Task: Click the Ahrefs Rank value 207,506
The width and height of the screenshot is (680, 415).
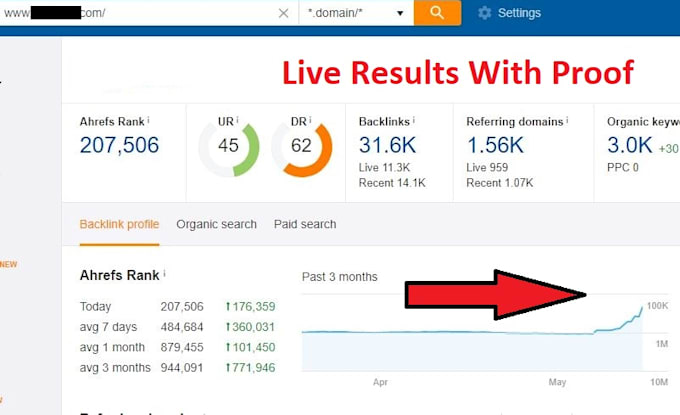Action: point(119,145)
